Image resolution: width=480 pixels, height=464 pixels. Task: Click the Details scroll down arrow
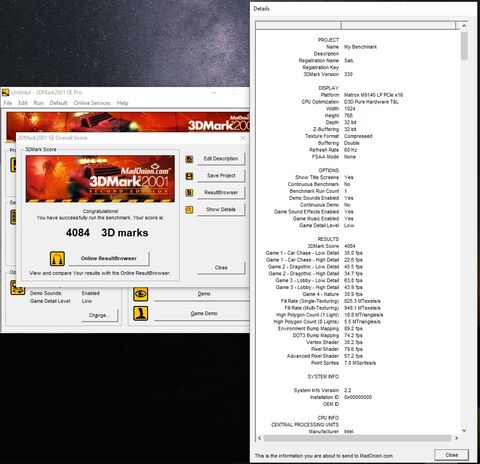464,430
